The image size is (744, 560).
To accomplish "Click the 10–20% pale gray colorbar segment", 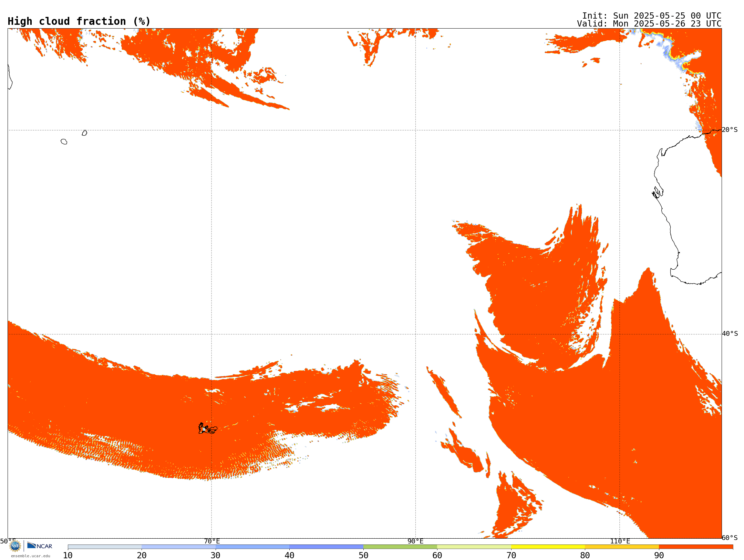I will coord(105,547).
